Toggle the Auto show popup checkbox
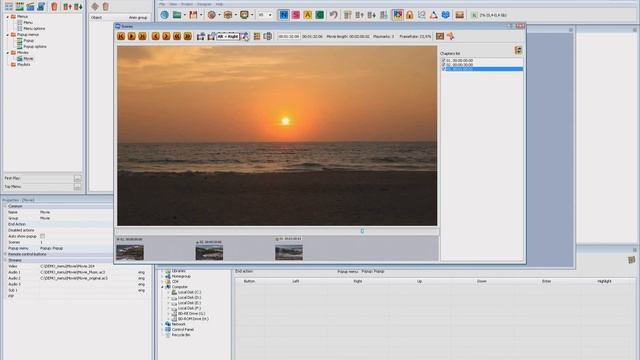640x360 pixels. [x=42, y=236]
